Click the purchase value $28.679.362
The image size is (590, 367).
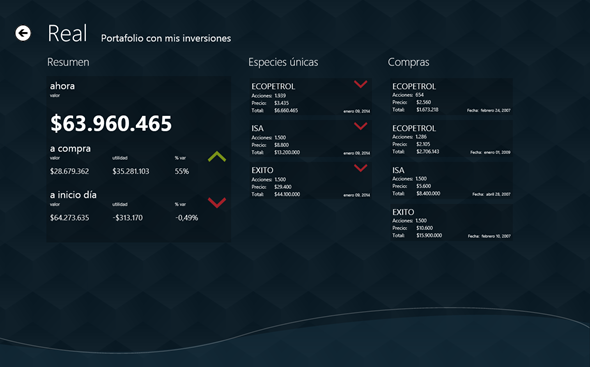pyautogui.click(x=70, y=171)
